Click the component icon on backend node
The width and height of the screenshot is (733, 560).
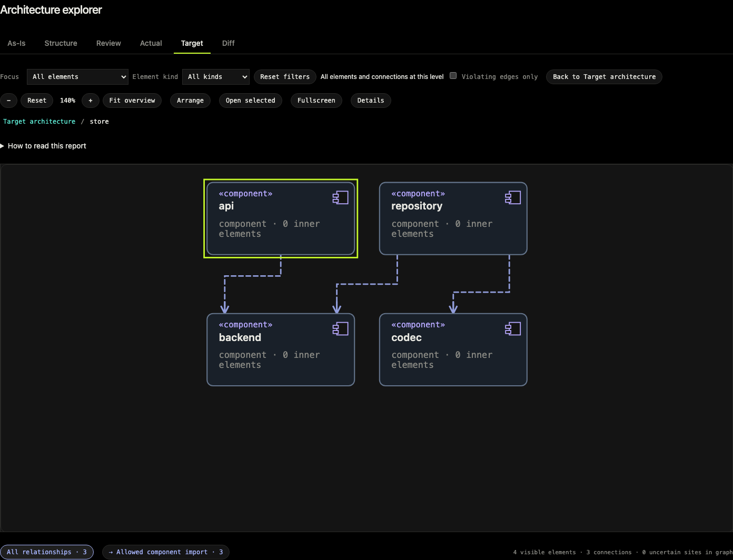[340, 329]
